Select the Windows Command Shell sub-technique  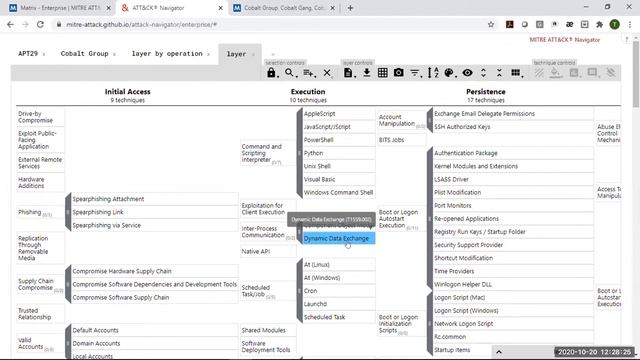pyautogui.click(x=339, y=193)
